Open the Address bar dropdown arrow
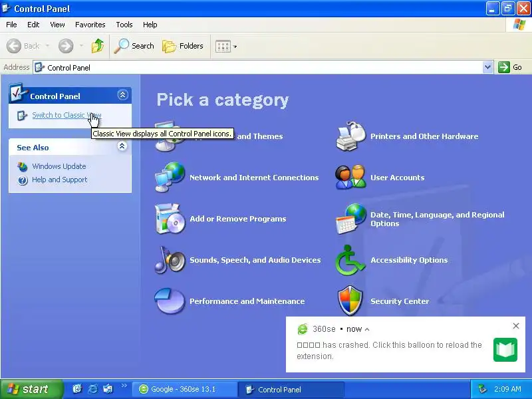This screenshot has width=532, height=399. (x=487, y=67)
